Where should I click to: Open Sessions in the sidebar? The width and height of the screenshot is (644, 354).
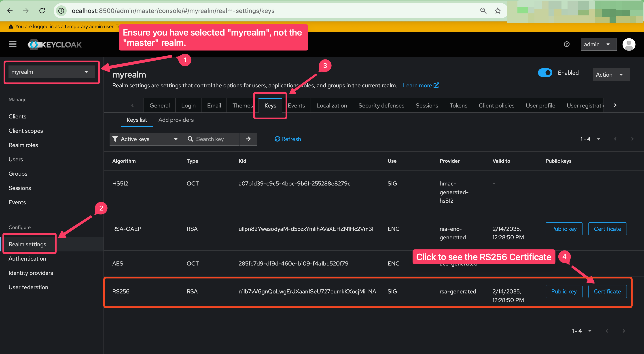click(20, 188)
